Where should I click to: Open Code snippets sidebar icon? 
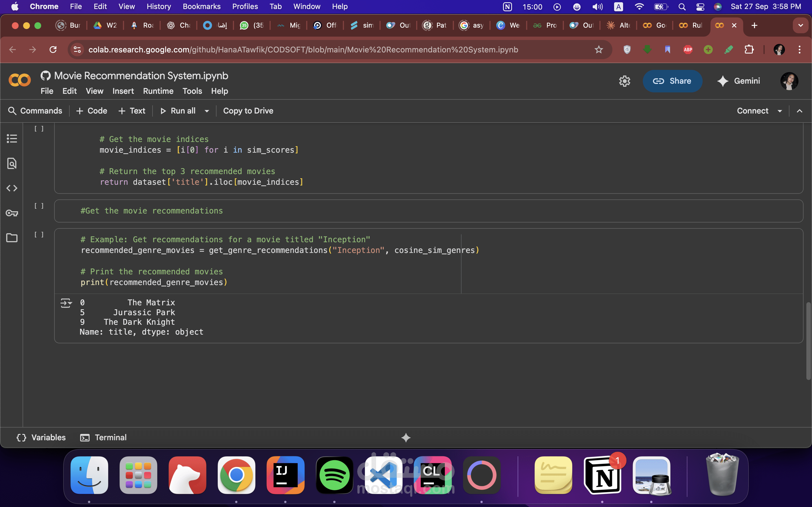point(12,188)
